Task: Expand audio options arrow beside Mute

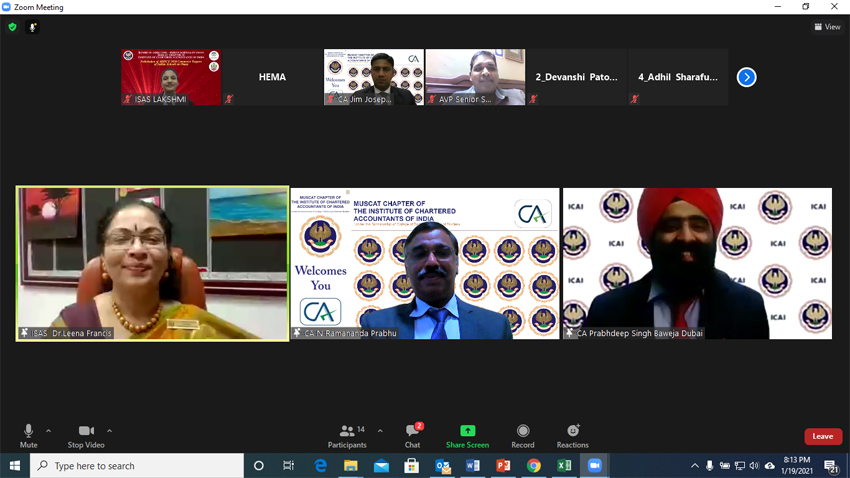Action: click(x=49, y=431)
